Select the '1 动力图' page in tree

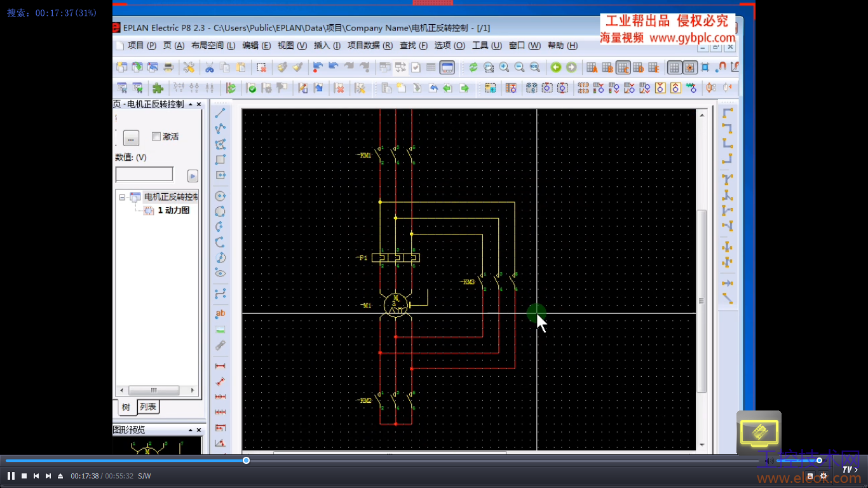[x=173, y=210]
